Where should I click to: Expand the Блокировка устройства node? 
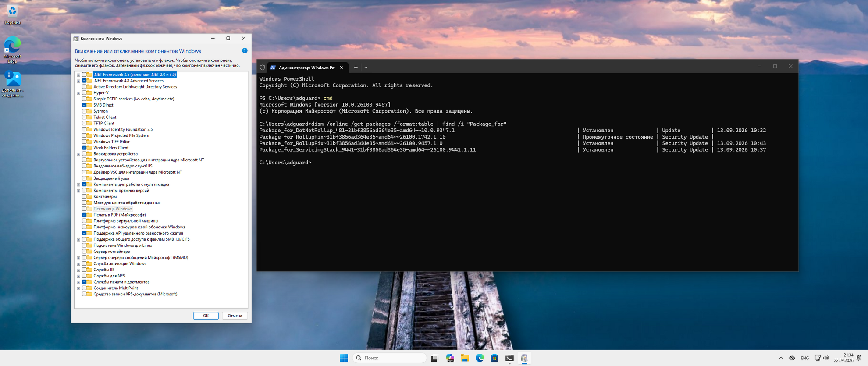click(78, 154)
